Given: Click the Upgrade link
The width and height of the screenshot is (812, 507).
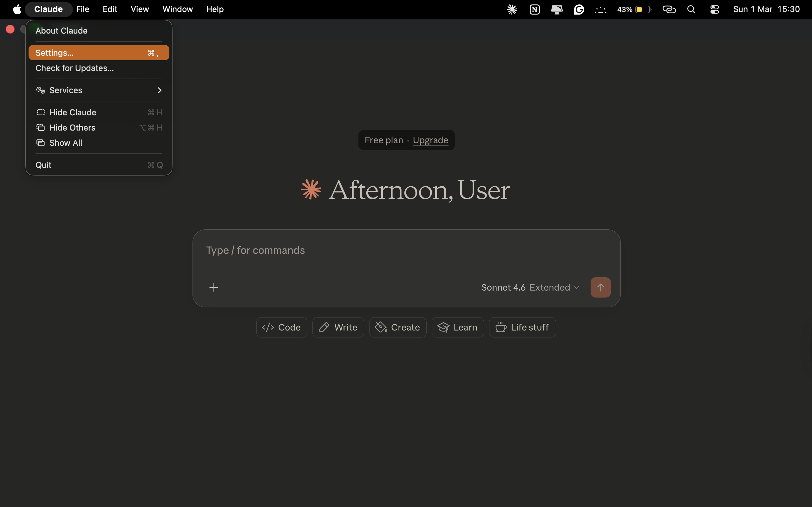Looking at the screenshot, I should click(430, 140).
